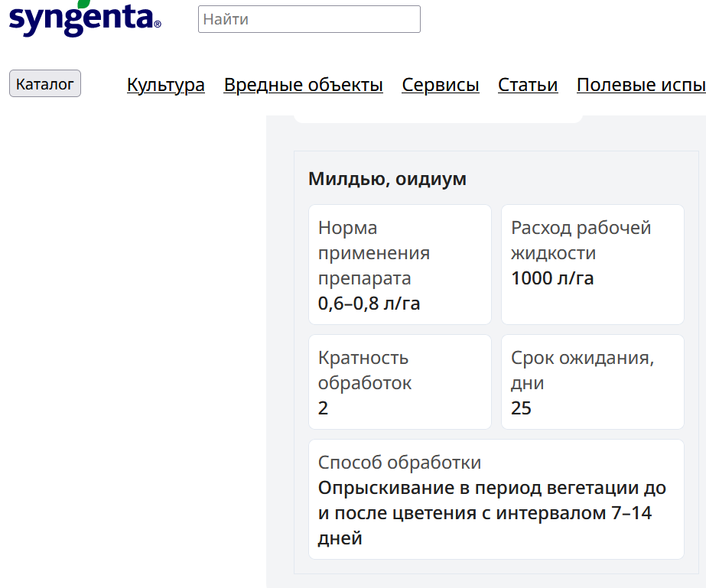
Task: Click the Срок ожидания, дни label
Action: point(582,370)
